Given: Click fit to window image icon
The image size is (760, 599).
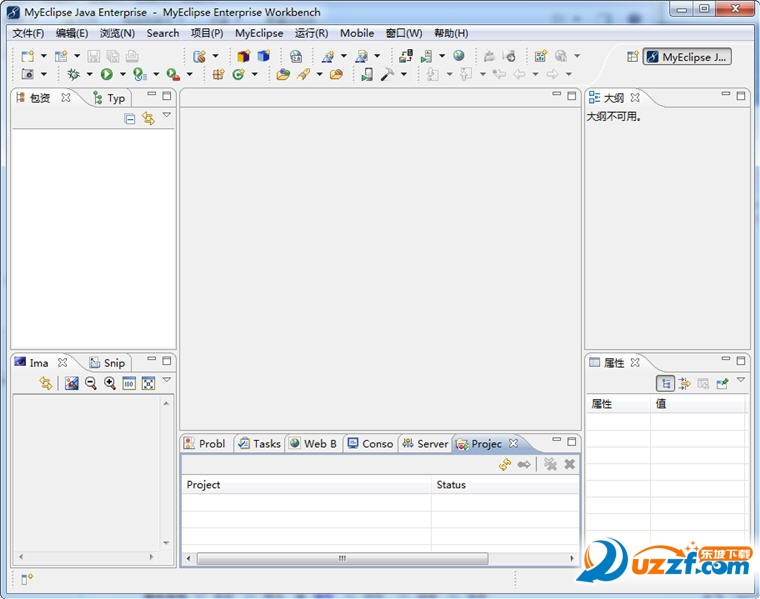Looking at the screenshot, I should 148,383.
